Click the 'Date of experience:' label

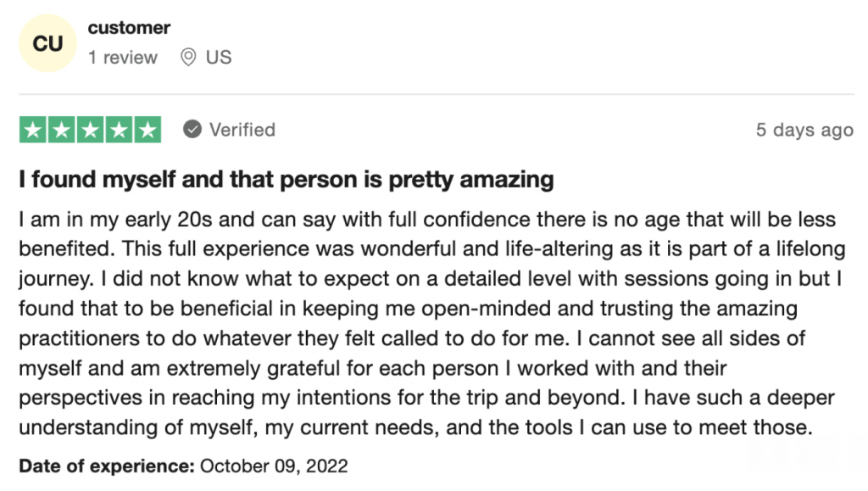coord(107,466)
